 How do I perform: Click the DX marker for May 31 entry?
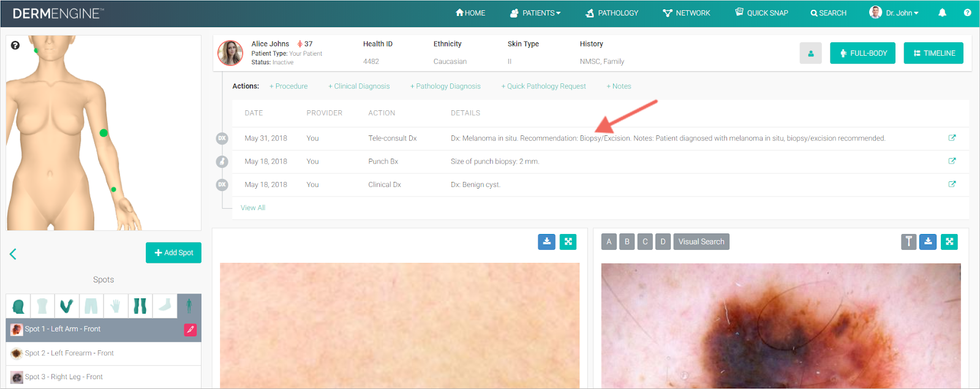pyautogui.click(x=222, y=138)
